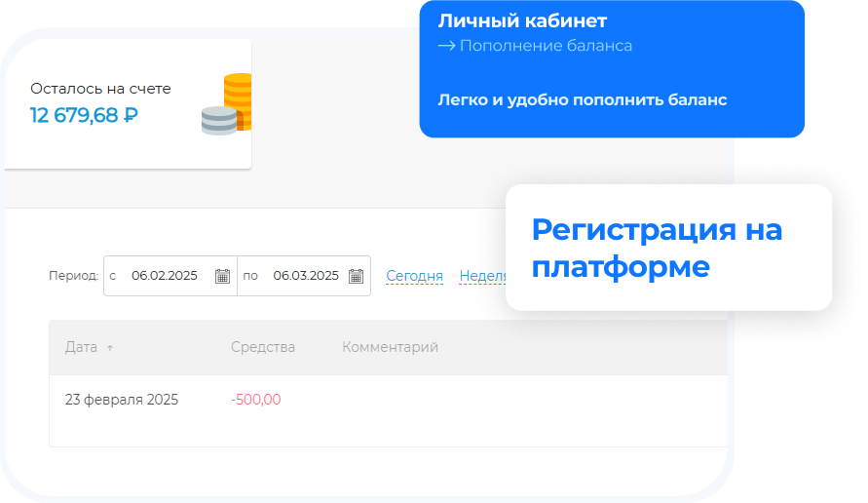Click the Осталось на счете label
The width and height of the screenshot is (868, 503).
point(100,89)
